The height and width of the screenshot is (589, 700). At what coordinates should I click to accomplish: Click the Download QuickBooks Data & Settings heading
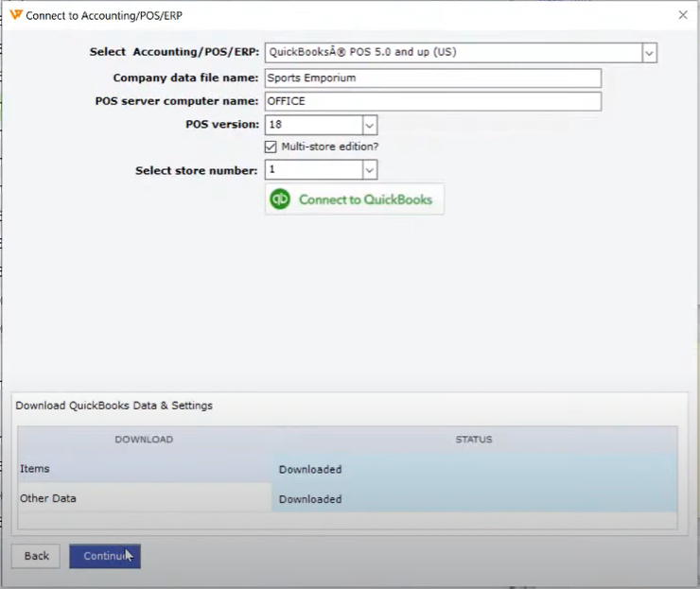click(114, 406)
